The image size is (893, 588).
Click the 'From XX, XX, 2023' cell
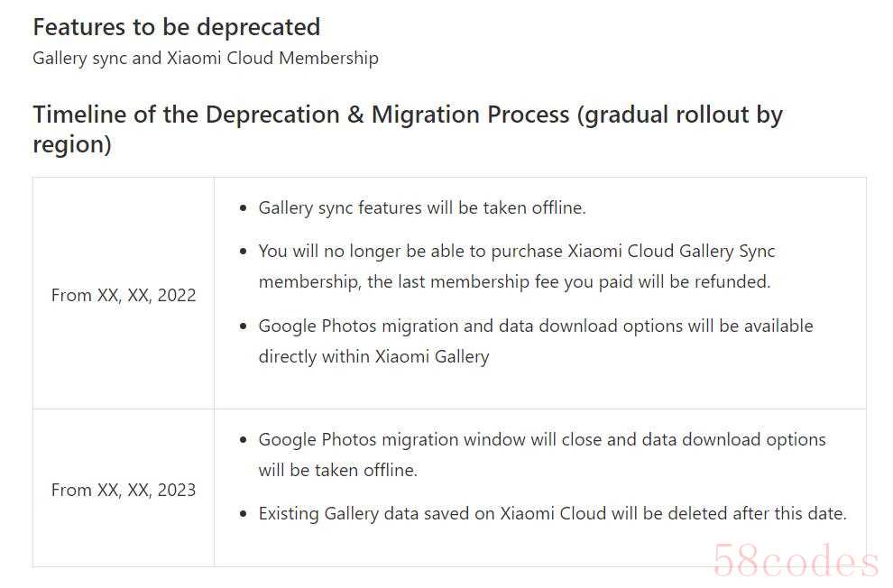coord(124,490)
